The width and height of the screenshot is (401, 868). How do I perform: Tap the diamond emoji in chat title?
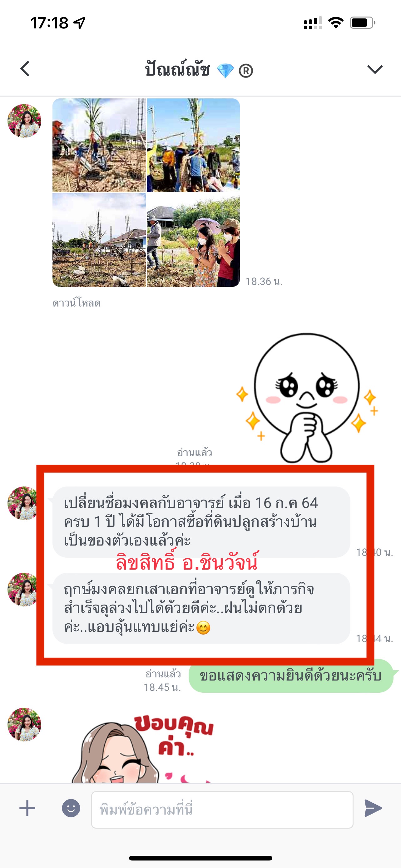[x=225, y=71]
